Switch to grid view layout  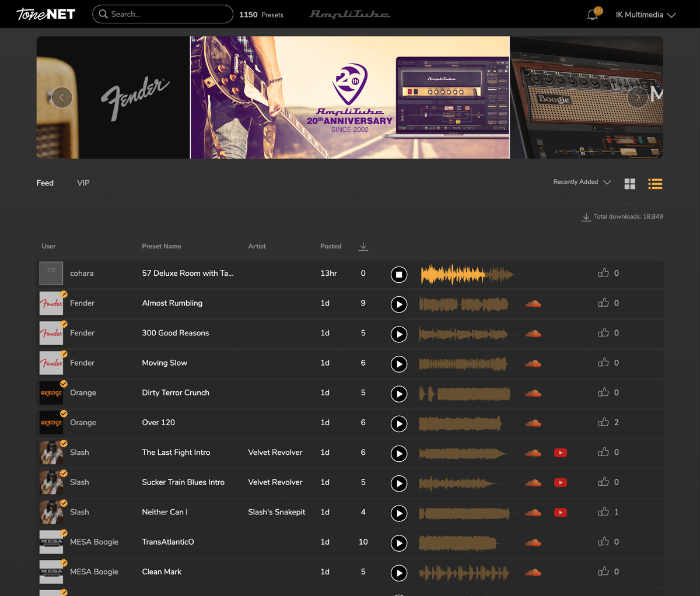pos(630,184)
